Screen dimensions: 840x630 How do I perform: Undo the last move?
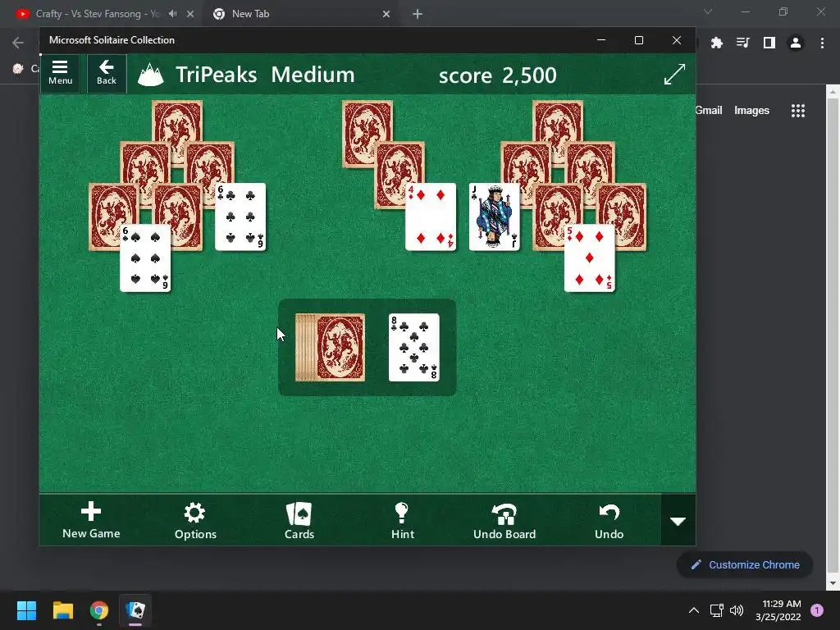[609, 520]
